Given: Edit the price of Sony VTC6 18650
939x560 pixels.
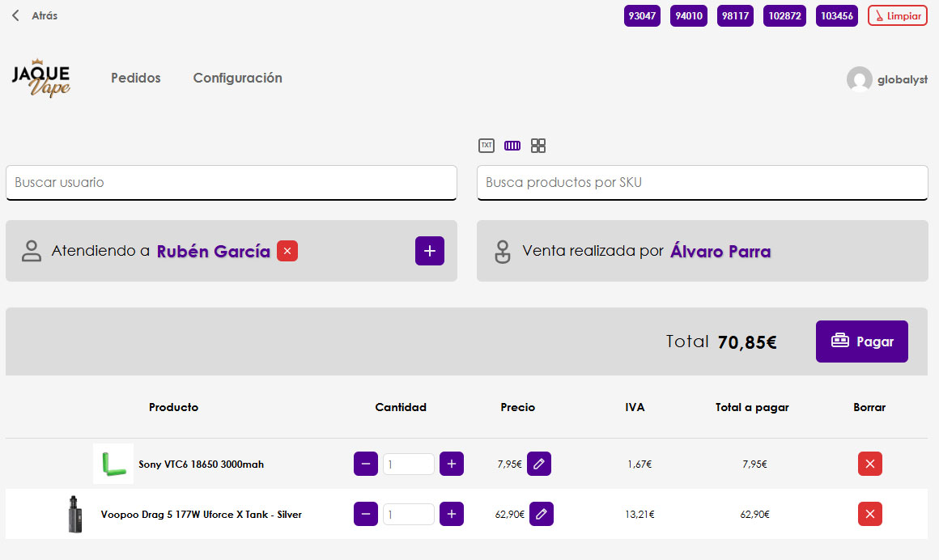Looking at the screenshot, I should tap(539, 464).
